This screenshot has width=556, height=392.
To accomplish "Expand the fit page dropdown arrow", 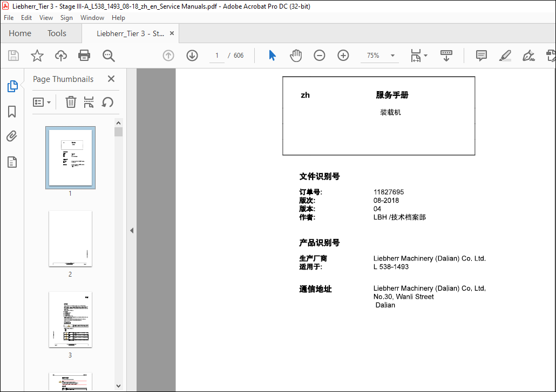I will 425,56.
